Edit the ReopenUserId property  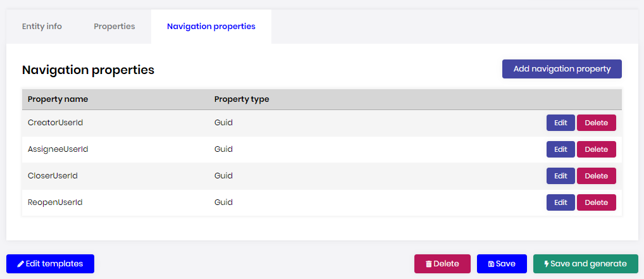(x=560, y=202)
